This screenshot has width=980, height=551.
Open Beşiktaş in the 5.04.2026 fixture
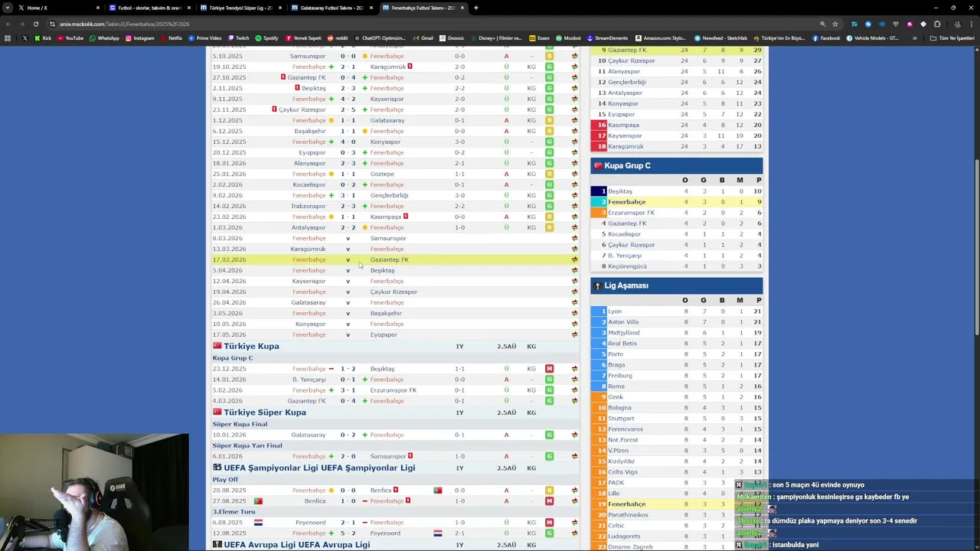click(x=382, y=270)
